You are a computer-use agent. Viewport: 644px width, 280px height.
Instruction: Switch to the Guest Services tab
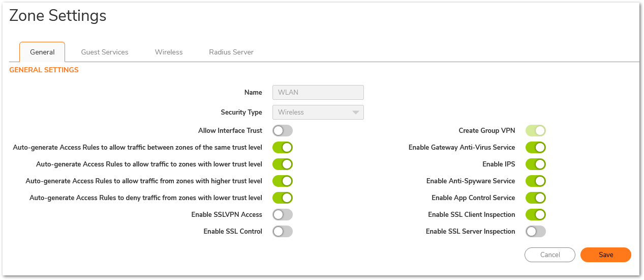point(105,52)
